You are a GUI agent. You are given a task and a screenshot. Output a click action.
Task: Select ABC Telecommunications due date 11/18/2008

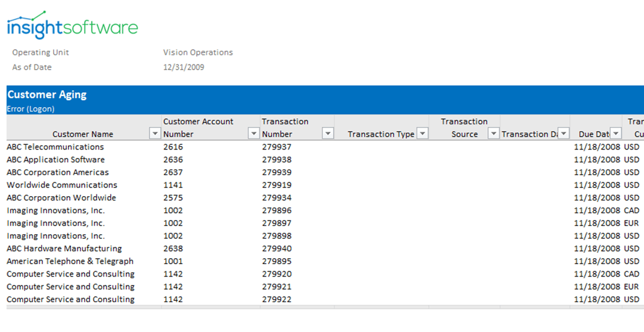pyautogui.click(x=597, y=147)
